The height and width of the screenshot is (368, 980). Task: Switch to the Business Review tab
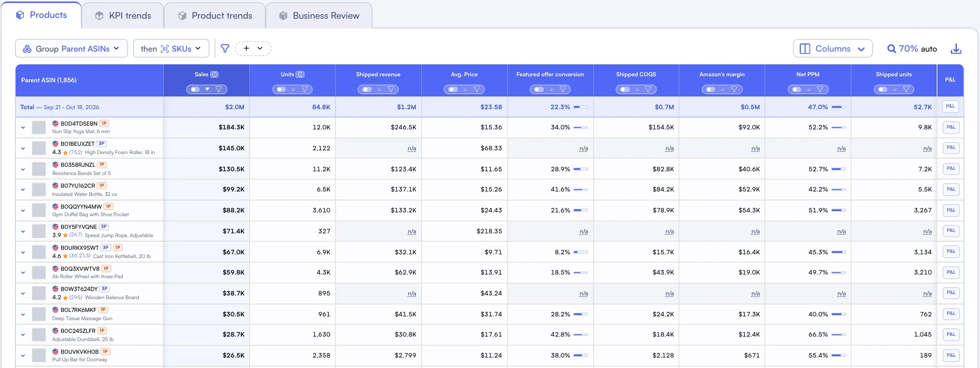point(319,16)
